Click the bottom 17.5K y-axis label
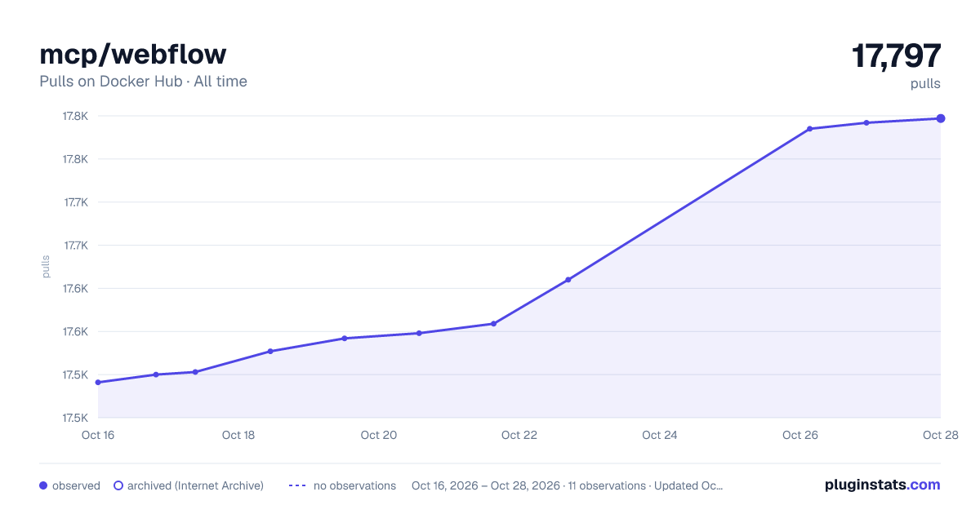This screenshot has width=980, height=514. 75,418
